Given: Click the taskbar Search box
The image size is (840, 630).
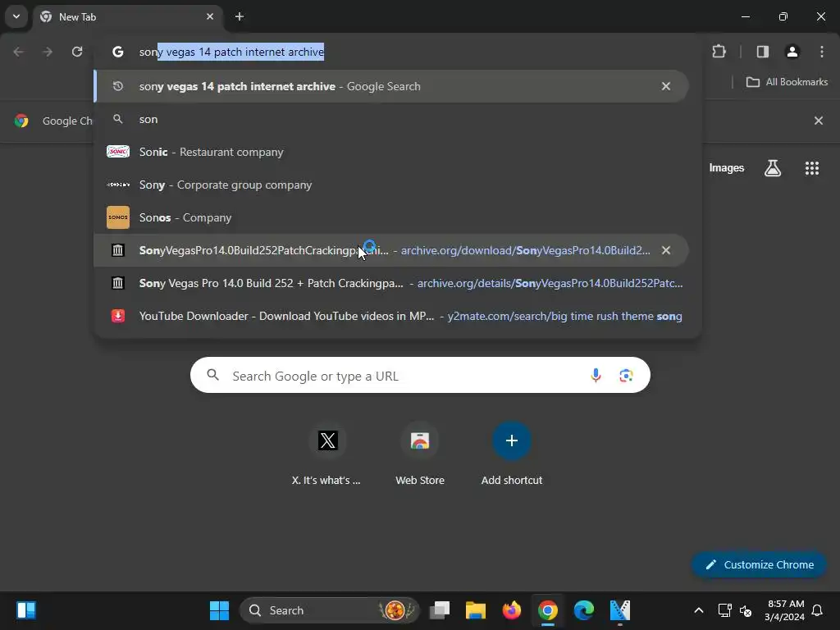Looking at the screenshot, I should click(x=330, y=610).
